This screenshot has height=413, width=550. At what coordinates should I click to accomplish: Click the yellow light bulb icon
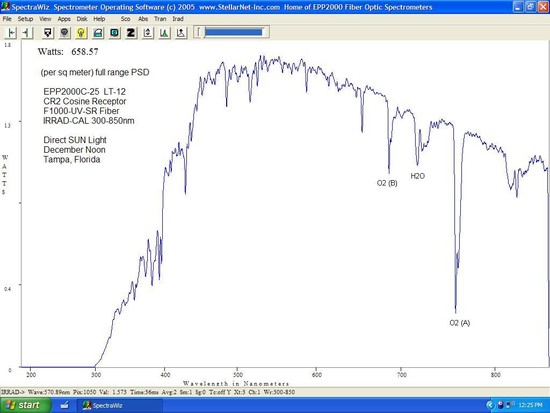pos(81,33)
